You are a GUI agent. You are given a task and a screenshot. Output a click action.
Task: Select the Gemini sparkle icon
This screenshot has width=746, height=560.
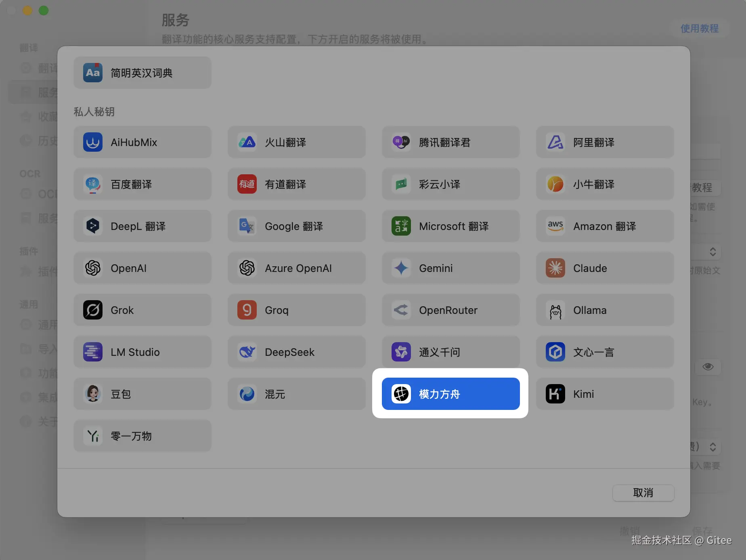pos(401,268)
